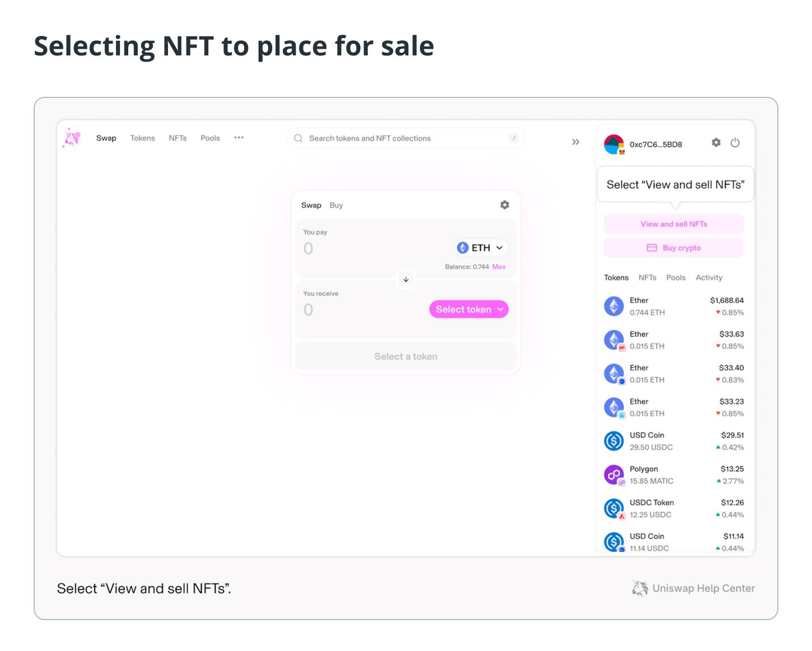Click the USD Coin 29.50 USDC icon
This screenshot has height=651, width=812.
614,441
